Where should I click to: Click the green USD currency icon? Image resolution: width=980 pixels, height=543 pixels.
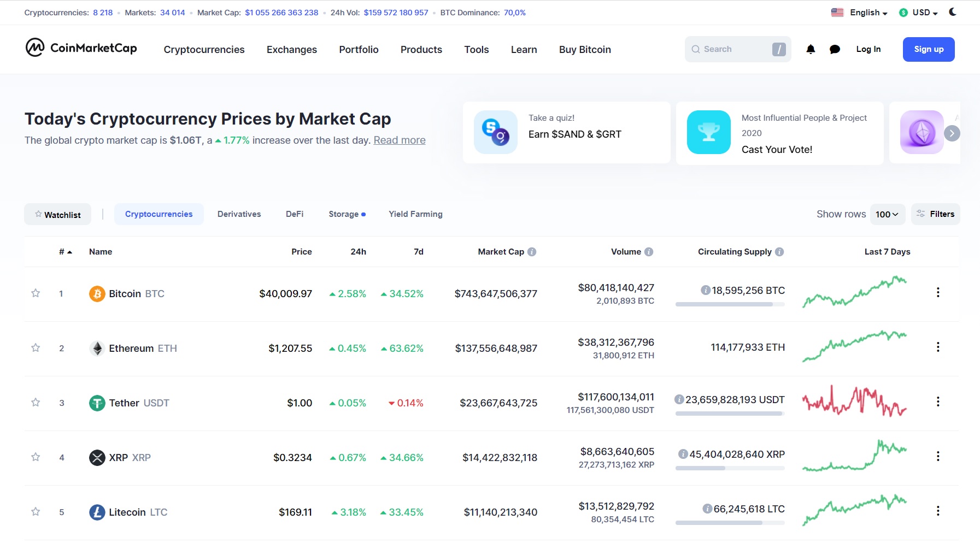[903, 13]
